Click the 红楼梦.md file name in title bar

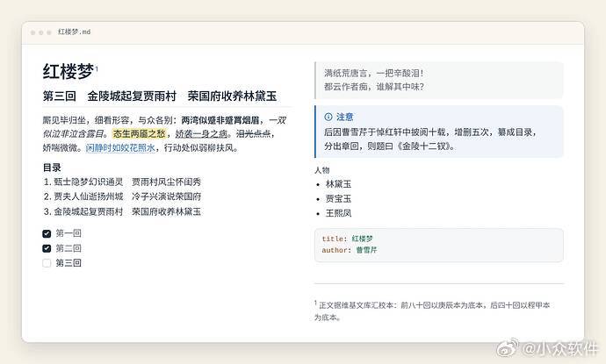point(74,32)
